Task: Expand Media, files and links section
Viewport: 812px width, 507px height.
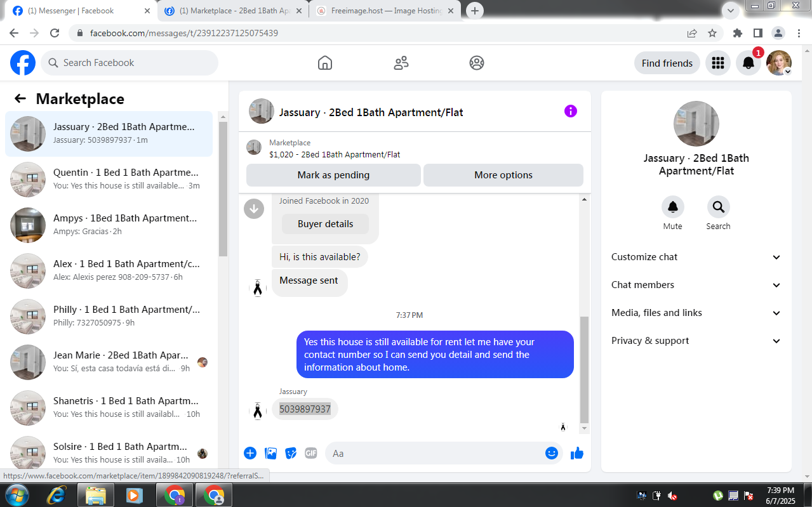Action: pyautogui.click(x=696, y=313)
